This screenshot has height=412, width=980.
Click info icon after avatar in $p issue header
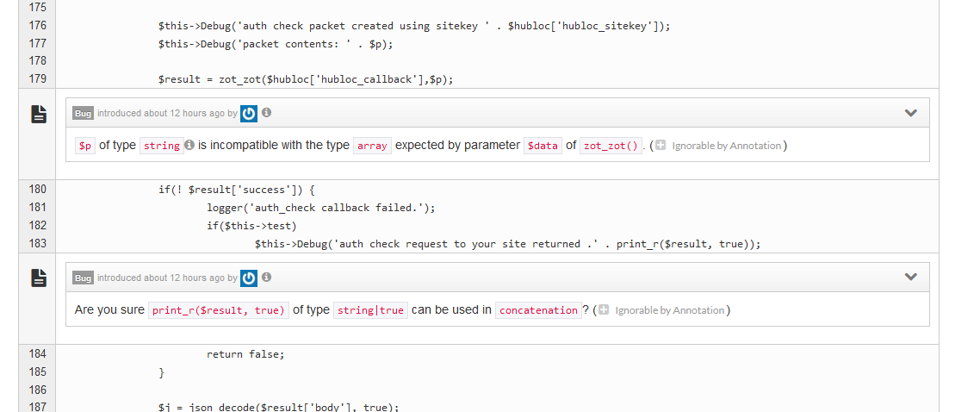click(267, 113)
